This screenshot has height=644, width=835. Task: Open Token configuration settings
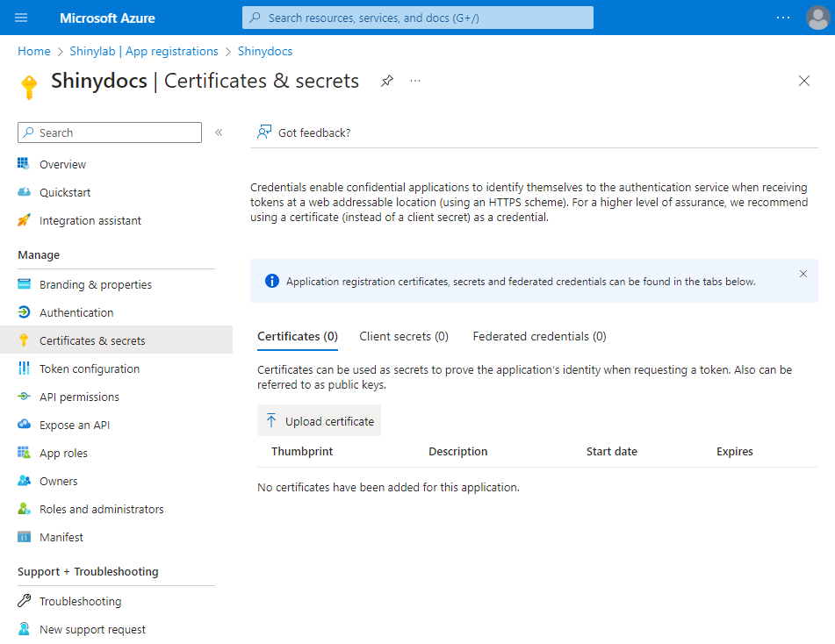click(x=89, y=369)
